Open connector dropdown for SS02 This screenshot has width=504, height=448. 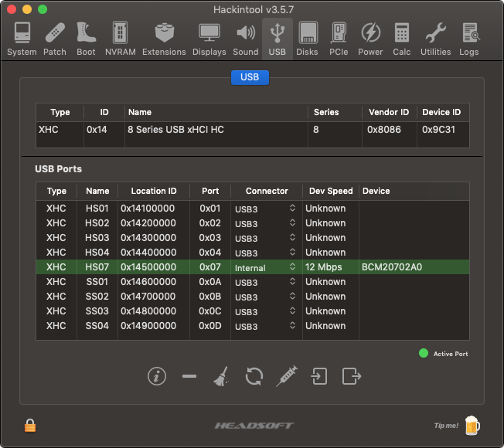tap(265, 297)
